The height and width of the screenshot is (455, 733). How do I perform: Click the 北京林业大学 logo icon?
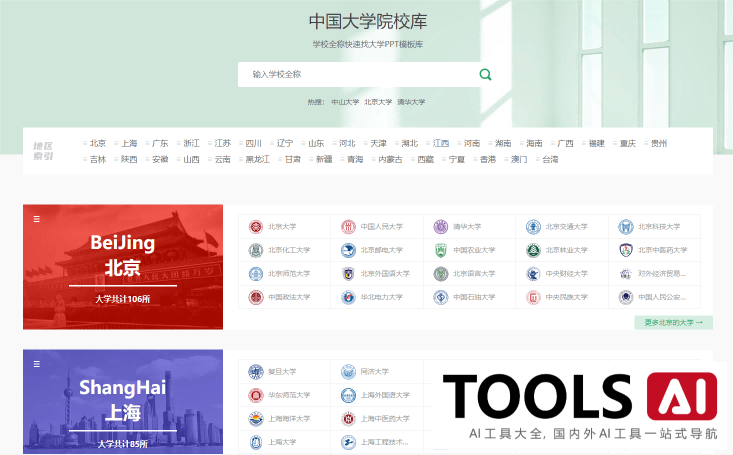533,250
